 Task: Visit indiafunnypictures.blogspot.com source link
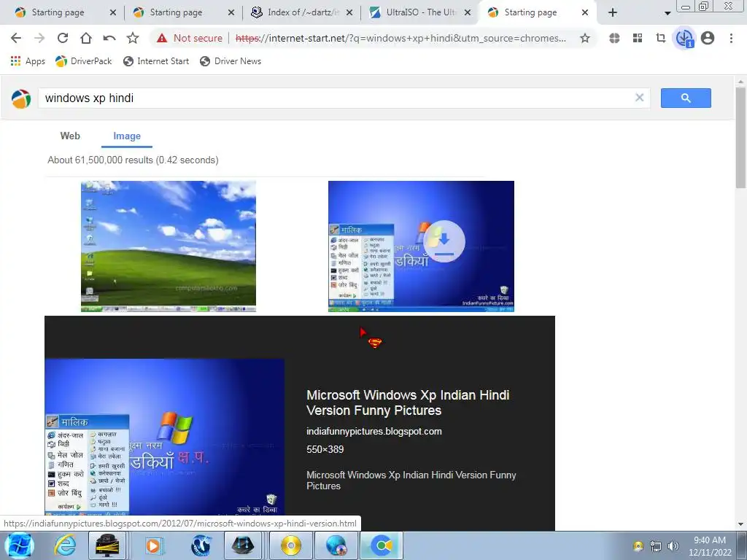[x=374, y=432]
